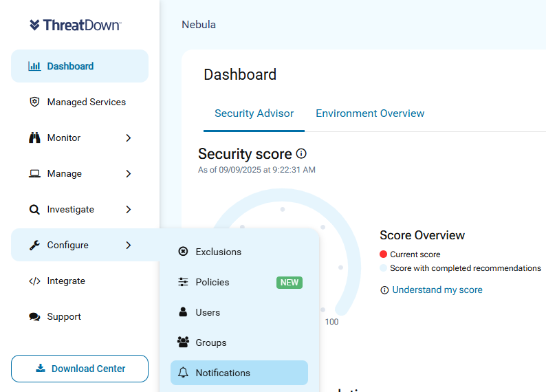Select the Security Advisor tab

click(254, 113)
